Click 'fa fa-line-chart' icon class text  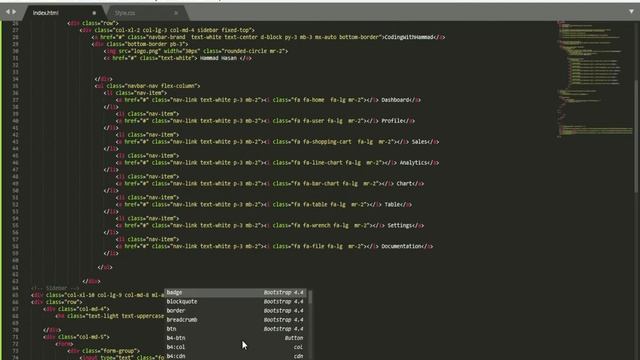click(317, 163)
